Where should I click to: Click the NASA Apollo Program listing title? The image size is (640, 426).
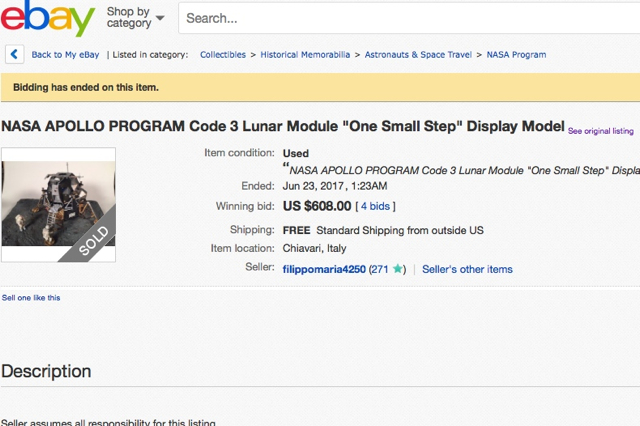click(x=282, y=129)
